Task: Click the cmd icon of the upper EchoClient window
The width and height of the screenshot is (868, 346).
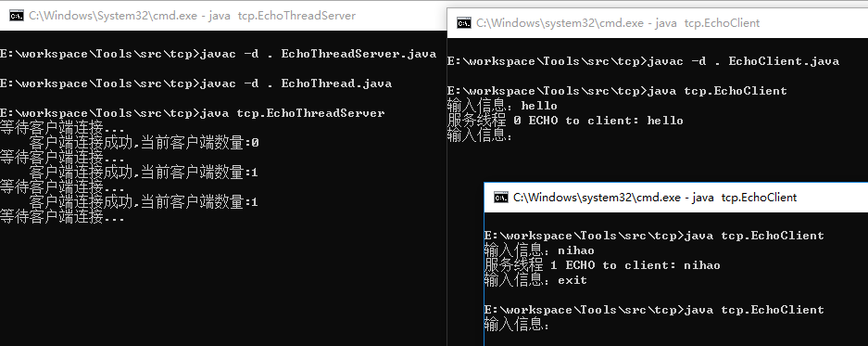Action: pos(464,23)
